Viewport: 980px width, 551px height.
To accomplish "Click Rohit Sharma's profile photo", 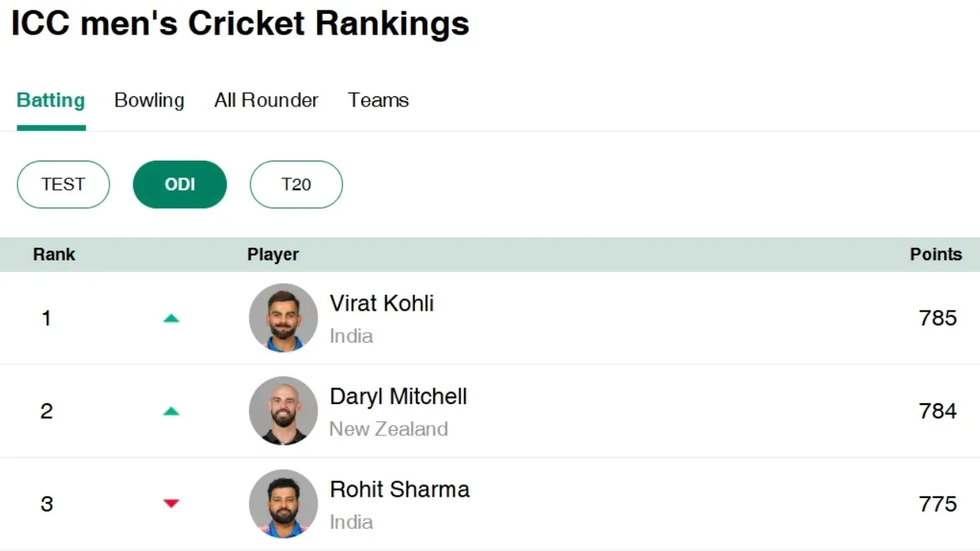I will (283, 504).
